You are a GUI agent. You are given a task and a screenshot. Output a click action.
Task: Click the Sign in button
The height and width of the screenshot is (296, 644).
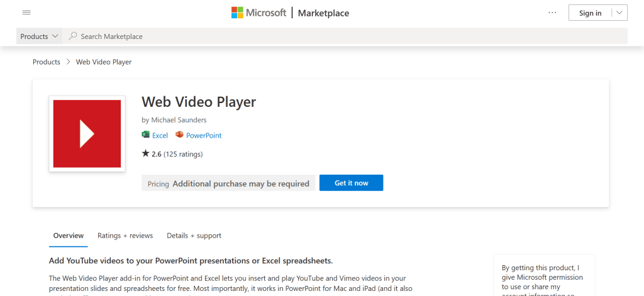click(590, 13)
